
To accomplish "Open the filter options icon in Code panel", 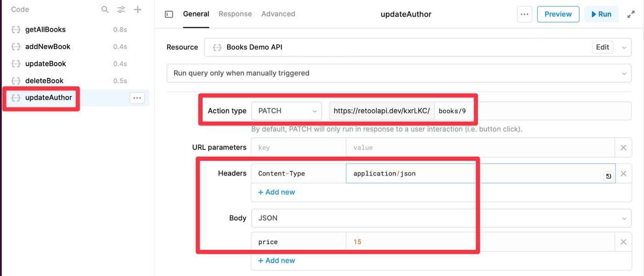I will click(121, 9).
